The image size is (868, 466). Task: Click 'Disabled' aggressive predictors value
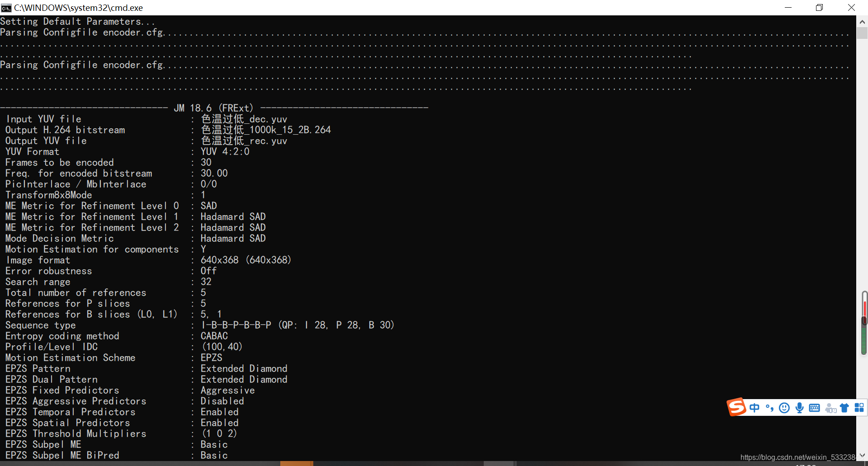(222, 401)
